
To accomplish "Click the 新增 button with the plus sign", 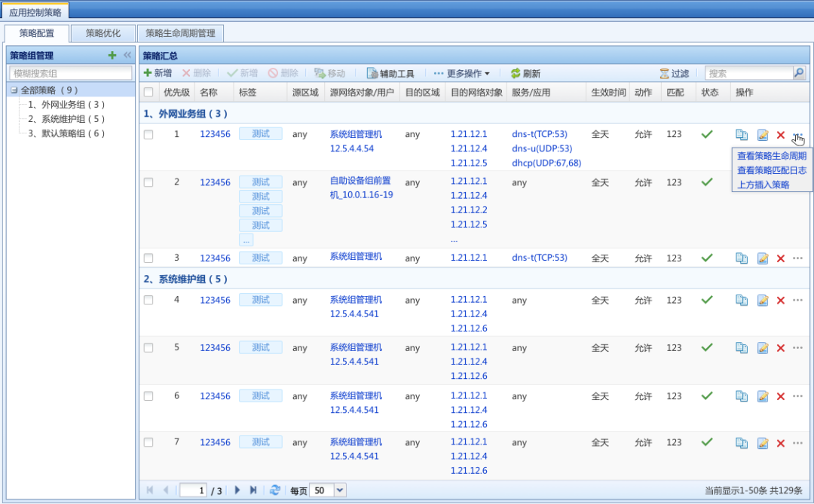I will [158, 74].
